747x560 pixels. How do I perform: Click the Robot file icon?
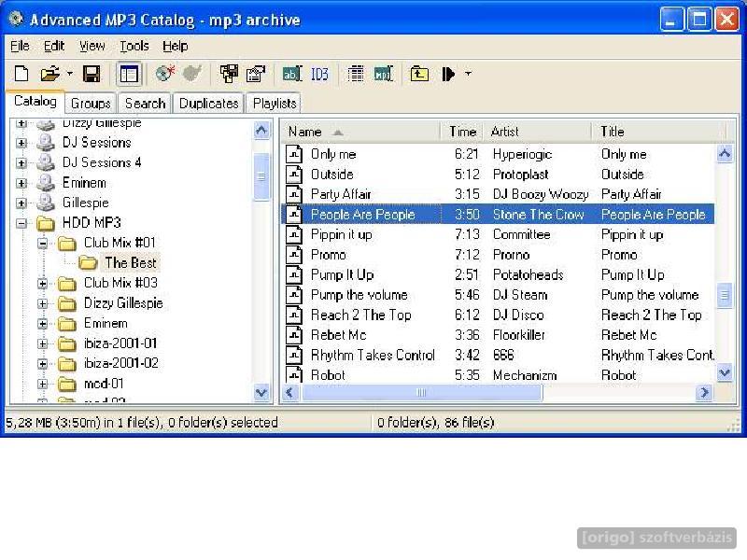294,374
